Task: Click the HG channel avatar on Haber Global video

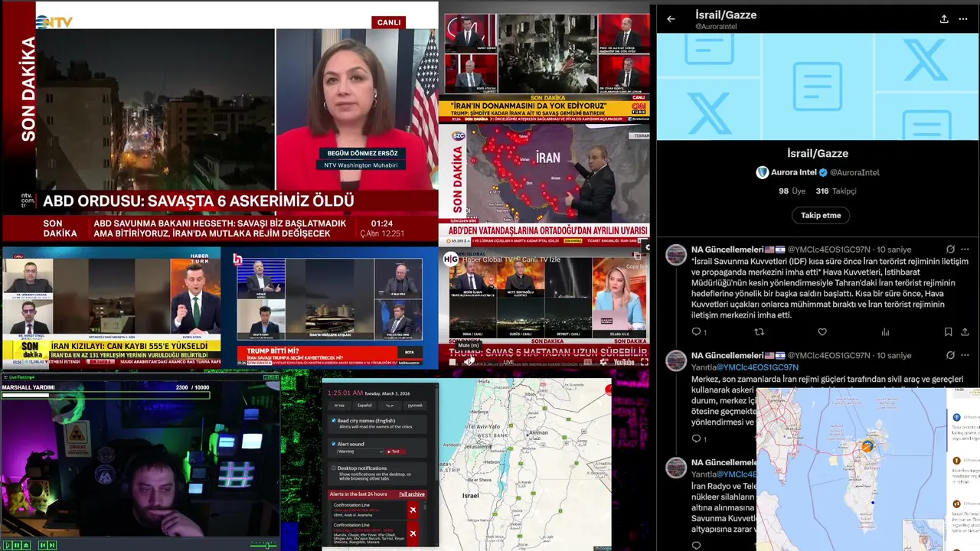Action: pyautogui.click(x=451, y=259)
